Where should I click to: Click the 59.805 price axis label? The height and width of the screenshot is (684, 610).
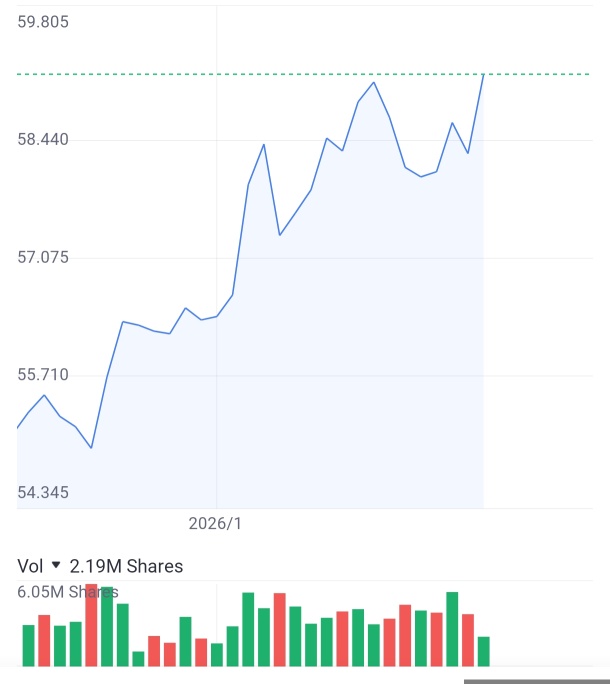pyautogui.click(x=43, y=22)
